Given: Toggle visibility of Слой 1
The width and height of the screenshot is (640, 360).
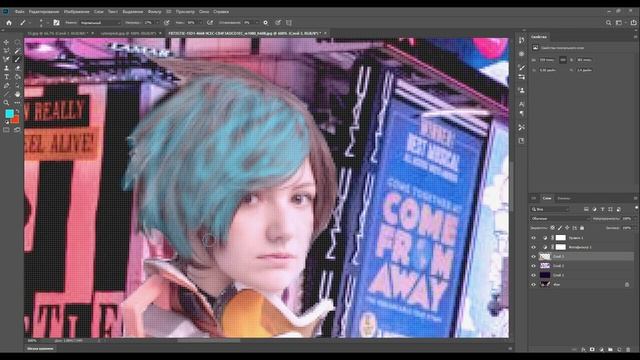Looking at the screenshot, I should 533,275.
